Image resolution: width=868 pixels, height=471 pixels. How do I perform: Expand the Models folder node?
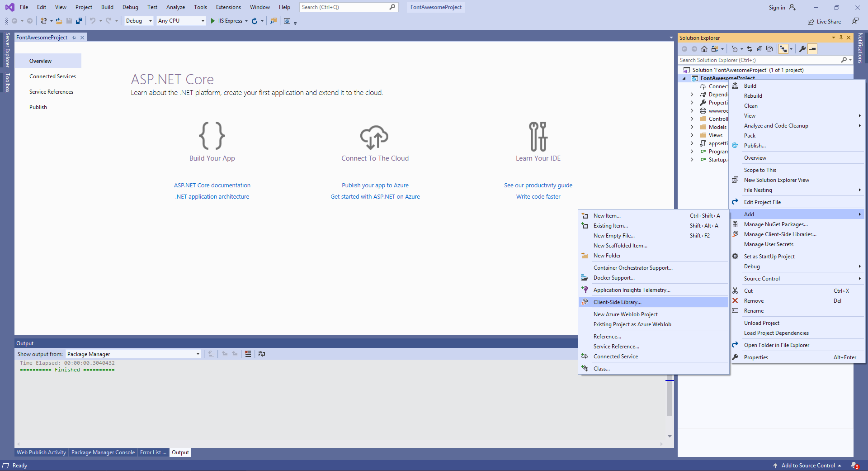692,127
